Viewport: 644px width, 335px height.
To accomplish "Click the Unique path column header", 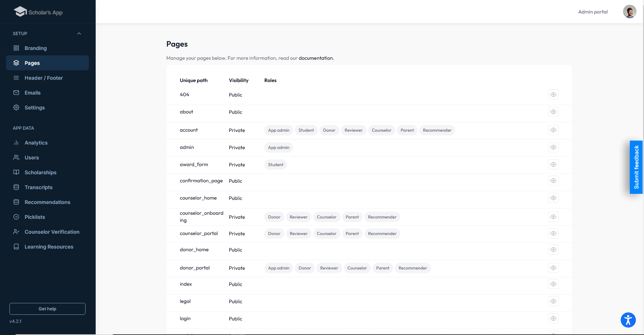I will (194, 80).
